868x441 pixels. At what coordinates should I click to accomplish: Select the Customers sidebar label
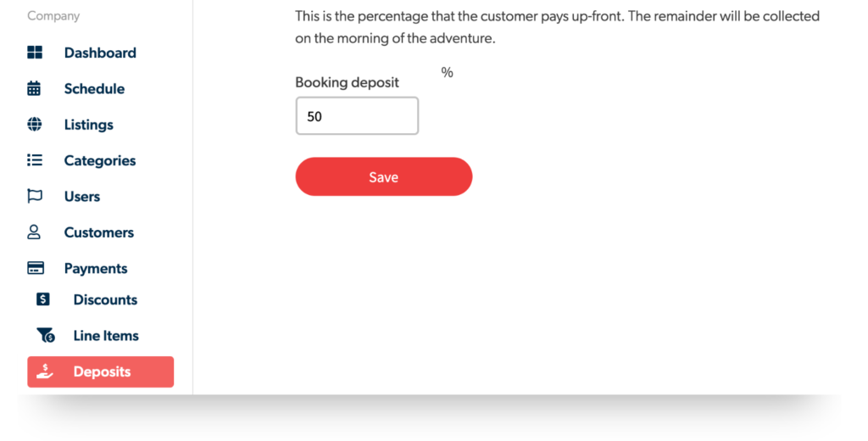[99, 232]
